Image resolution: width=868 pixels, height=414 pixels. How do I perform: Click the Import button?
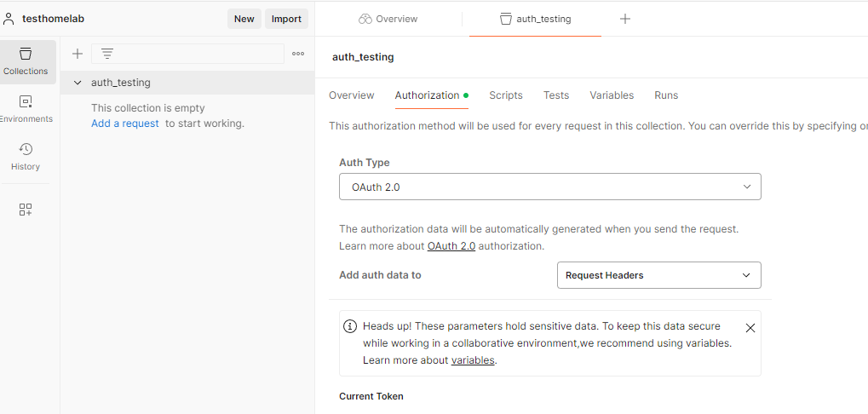286,19
